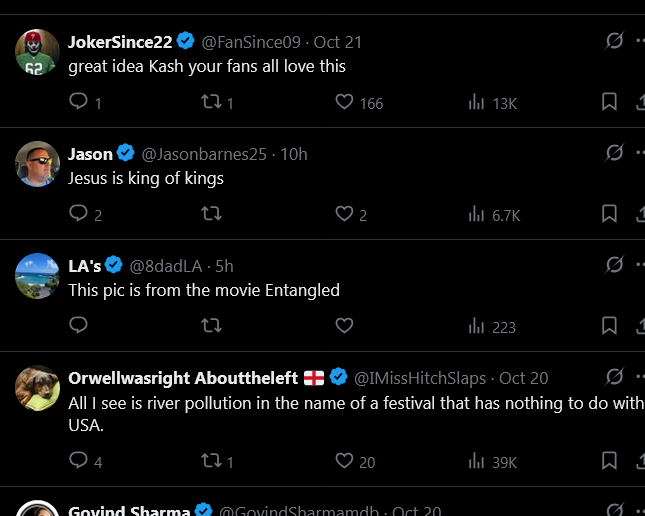This screenshot has height=516, width=645.
Task: Repost LA's tweet about Entangled
Action: 211,326
